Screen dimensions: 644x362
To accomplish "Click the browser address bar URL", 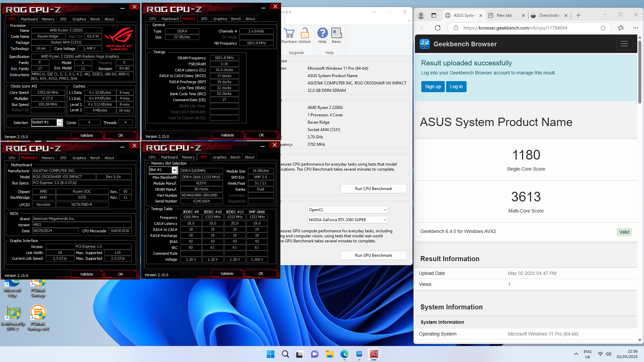I will point(515,28).
